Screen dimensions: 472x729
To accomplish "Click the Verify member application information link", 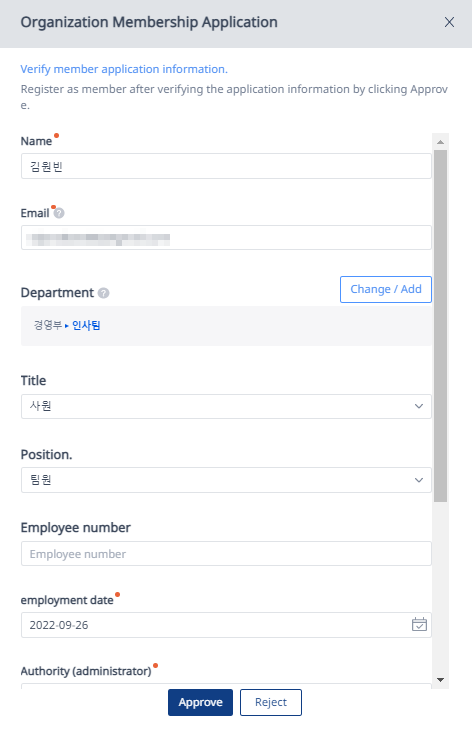I will pos(124,69).
